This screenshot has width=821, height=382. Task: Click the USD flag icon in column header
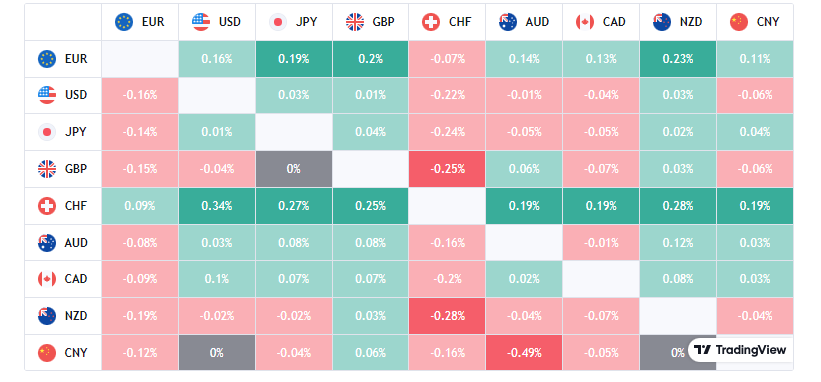click(x=201, y=22)
